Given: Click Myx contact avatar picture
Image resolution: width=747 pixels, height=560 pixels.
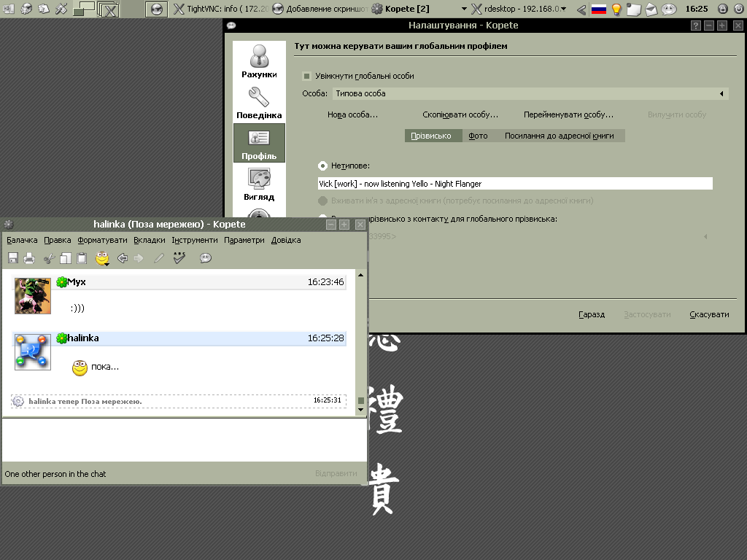Looking at the screenshot, I should (x=32, y=296).
